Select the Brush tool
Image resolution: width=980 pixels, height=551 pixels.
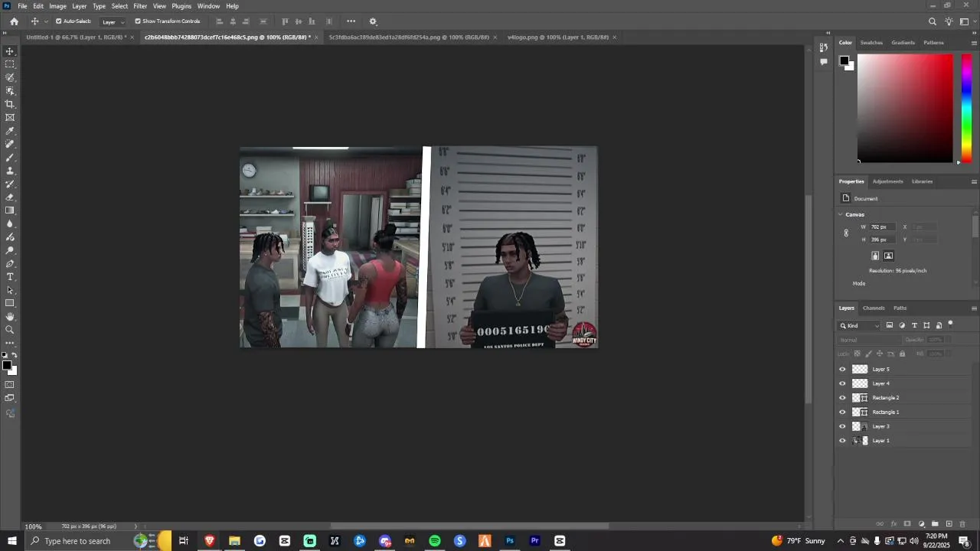pyautogui.click(x=10, y=158)
